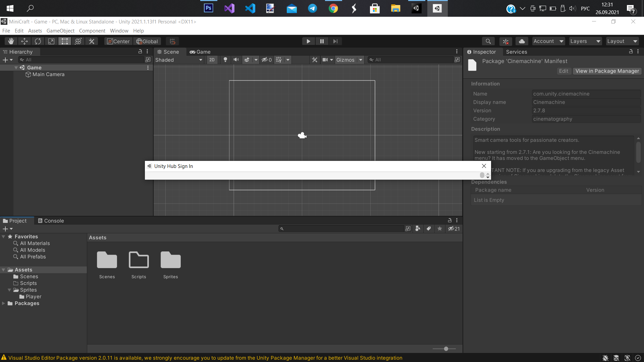Pause the game
The height and width of the screenshot is (362, 644).
point(322,41)
